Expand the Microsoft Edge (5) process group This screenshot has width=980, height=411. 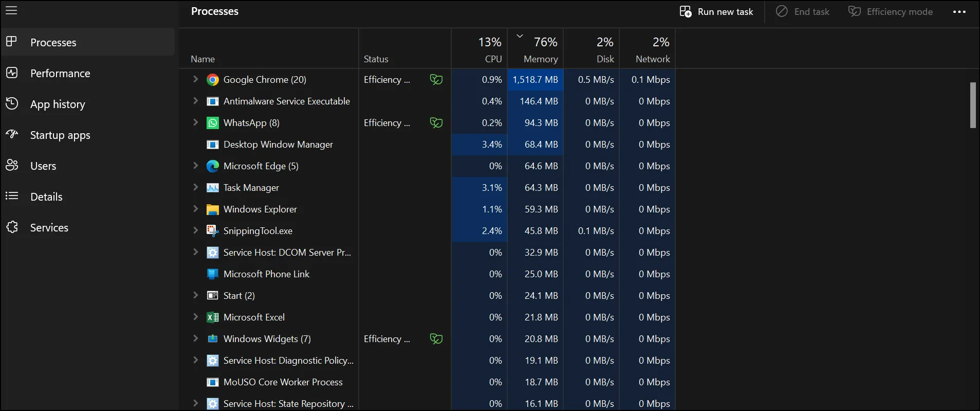pos(195,166)
